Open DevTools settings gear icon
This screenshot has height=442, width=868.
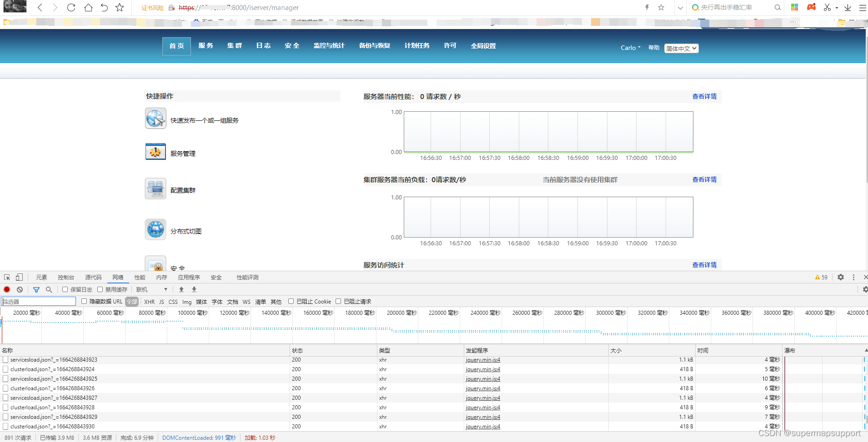coord(841,277)
